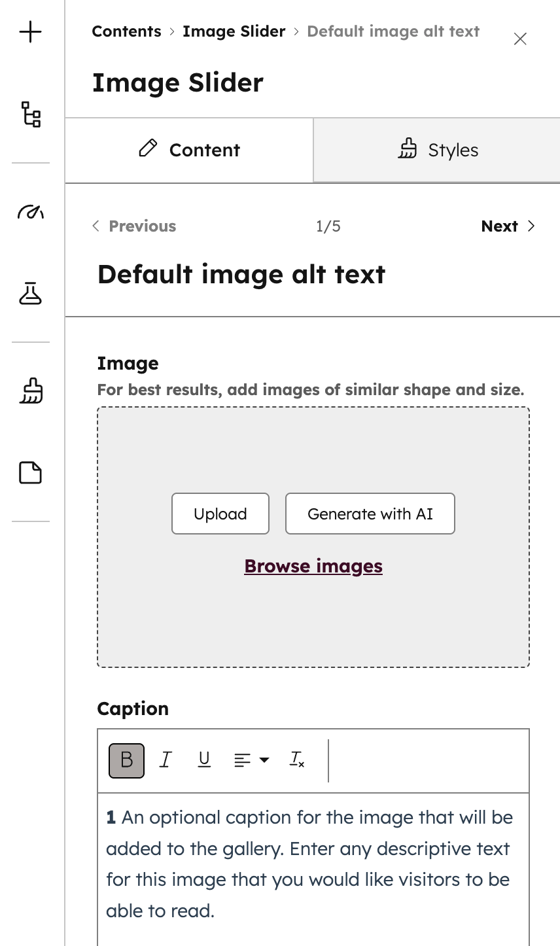Open the flask experiments icon in sidebar
This screenshot has height=946, width=560.
(x=30, y=293)
